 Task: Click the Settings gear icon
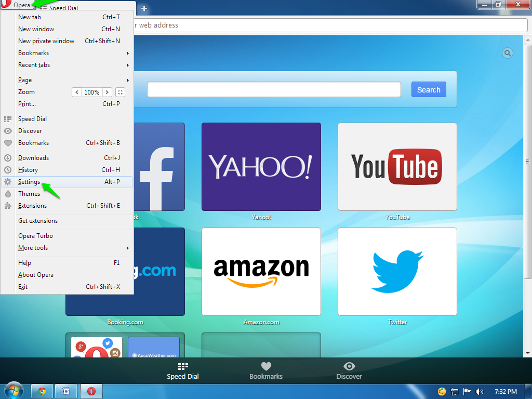[x=8, y=182]
